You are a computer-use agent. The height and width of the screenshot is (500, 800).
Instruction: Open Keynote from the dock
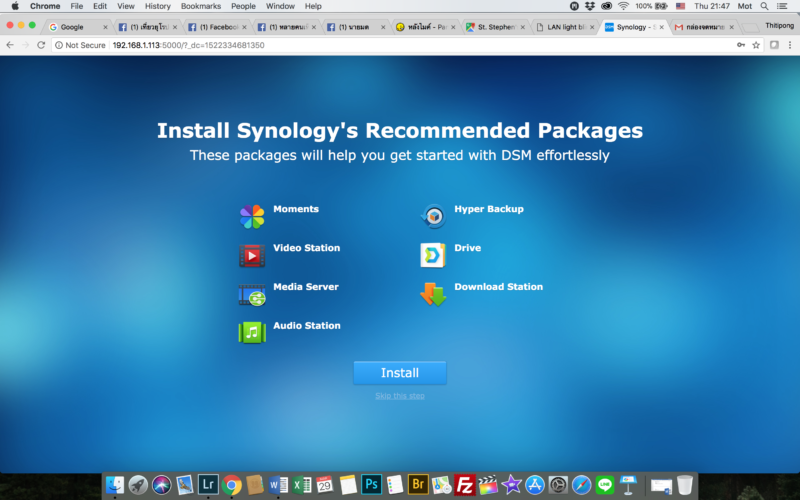coord(628,485)
